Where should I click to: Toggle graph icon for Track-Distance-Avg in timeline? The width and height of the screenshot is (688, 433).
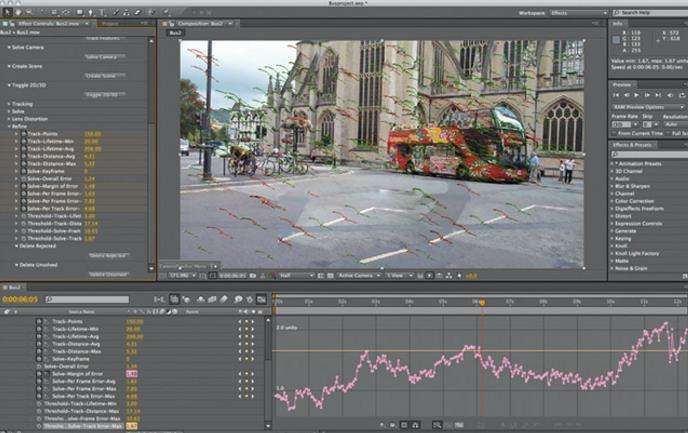point(46,344)
